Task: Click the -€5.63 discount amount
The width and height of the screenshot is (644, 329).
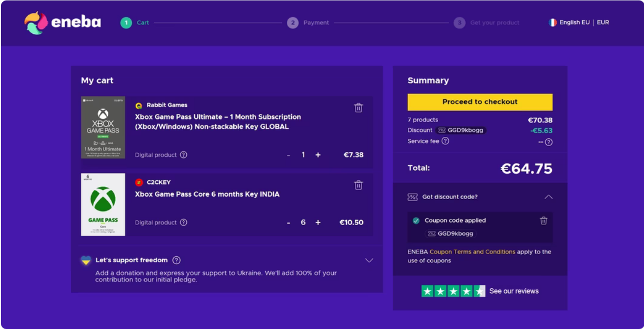Action: [x=541, y=130]
